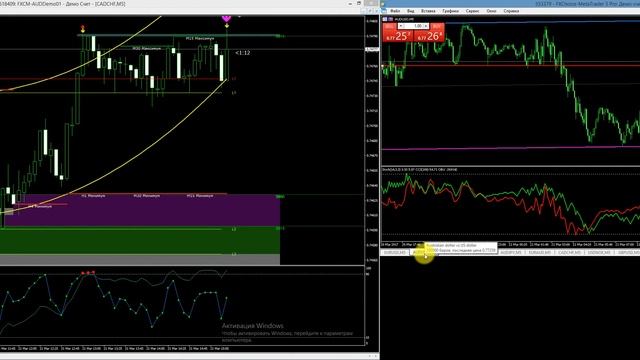The width and height of the screenshot is (640, 360).
Task: Switch to the EURAUD,M5 chart tab
Action: [540, 253]
